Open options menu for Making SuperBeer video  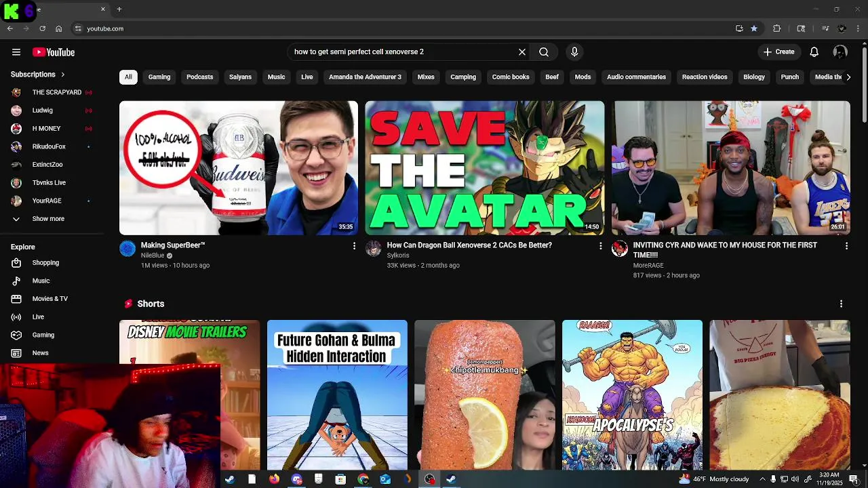tap(354, 246)
